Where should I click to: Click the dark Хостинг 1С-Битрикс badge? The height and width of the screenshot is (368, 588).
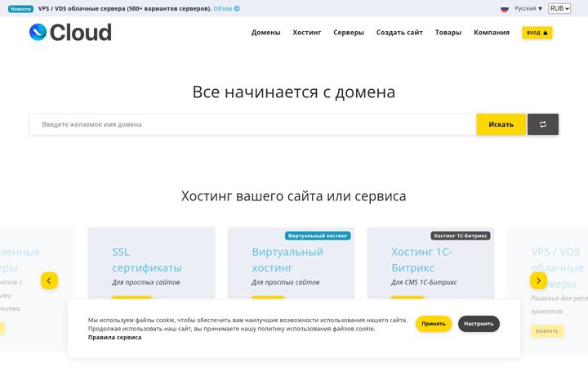click(460, 236)
